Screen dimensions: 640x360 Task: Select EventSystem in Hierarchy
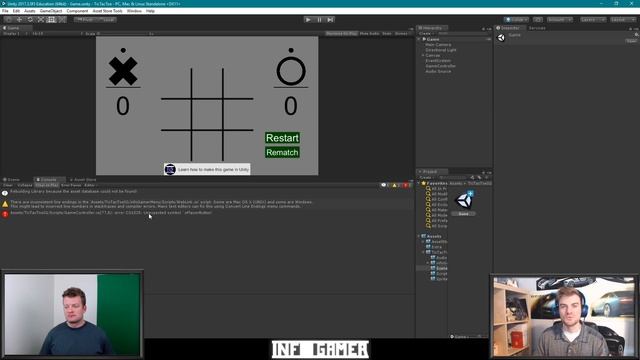[438, 61]
